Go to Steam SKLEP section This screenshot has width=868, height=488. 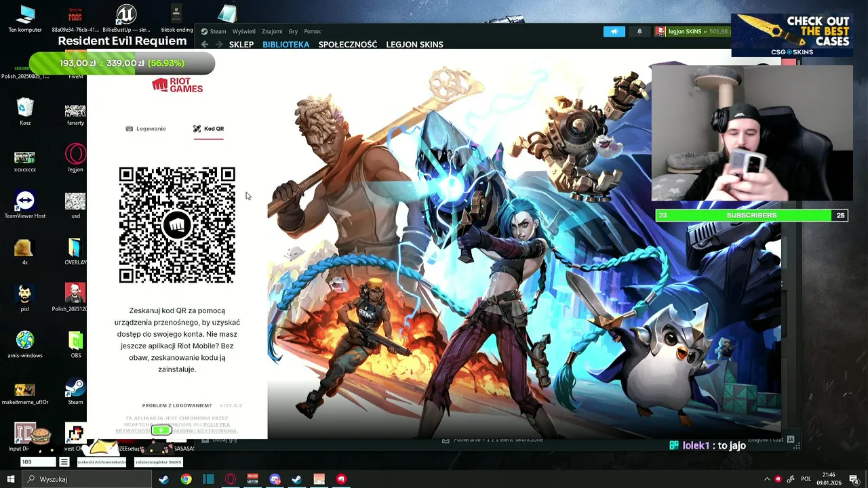pos(241,45)
